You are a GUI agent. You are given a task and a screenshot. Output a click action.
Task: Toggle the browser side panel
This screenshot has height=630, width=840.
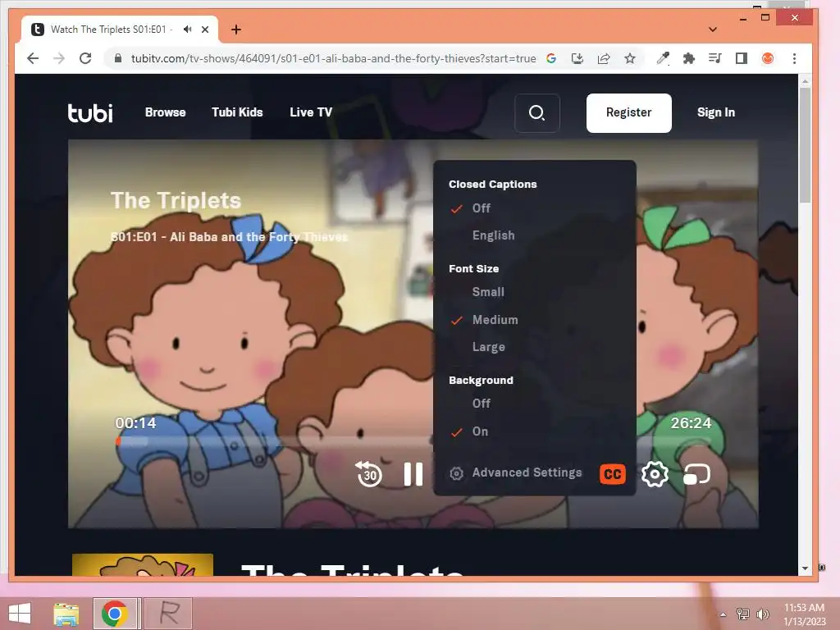[x=742, y=58]
